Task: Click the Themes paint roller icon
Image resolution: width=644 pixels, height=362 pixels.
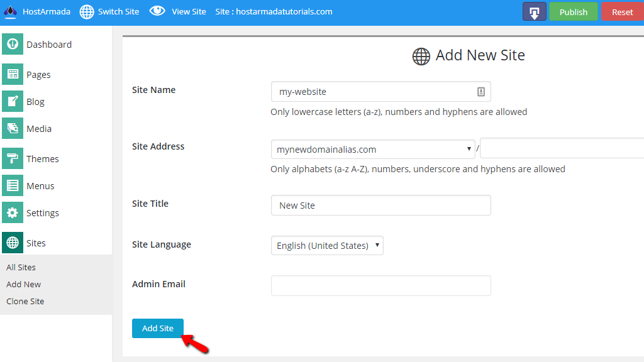Action: pos(13,158)
